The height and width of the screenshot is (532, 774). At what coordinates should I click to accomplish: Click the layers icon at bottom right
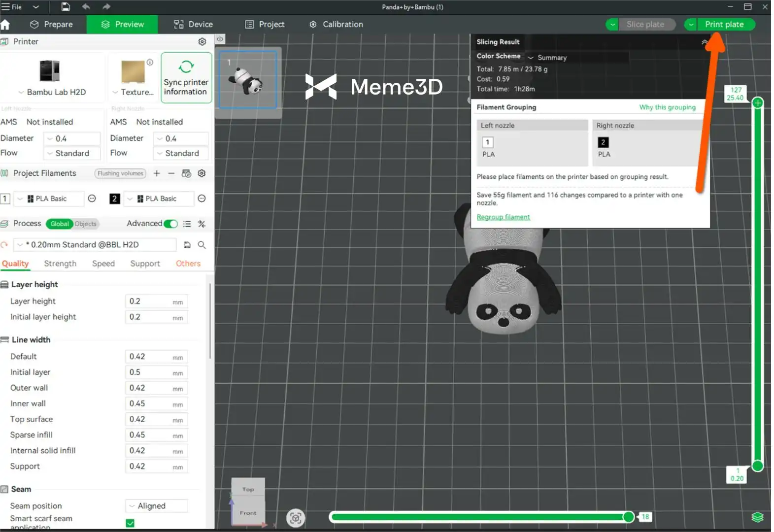pyautogui.click(x=757, y=517)
